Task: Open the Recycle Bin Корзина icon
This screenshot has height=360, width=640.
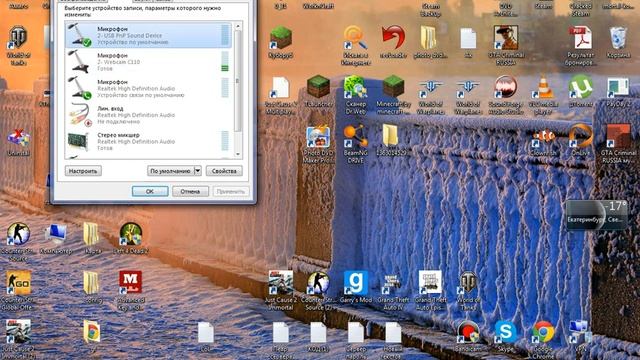Action: (x=618, y=42)
